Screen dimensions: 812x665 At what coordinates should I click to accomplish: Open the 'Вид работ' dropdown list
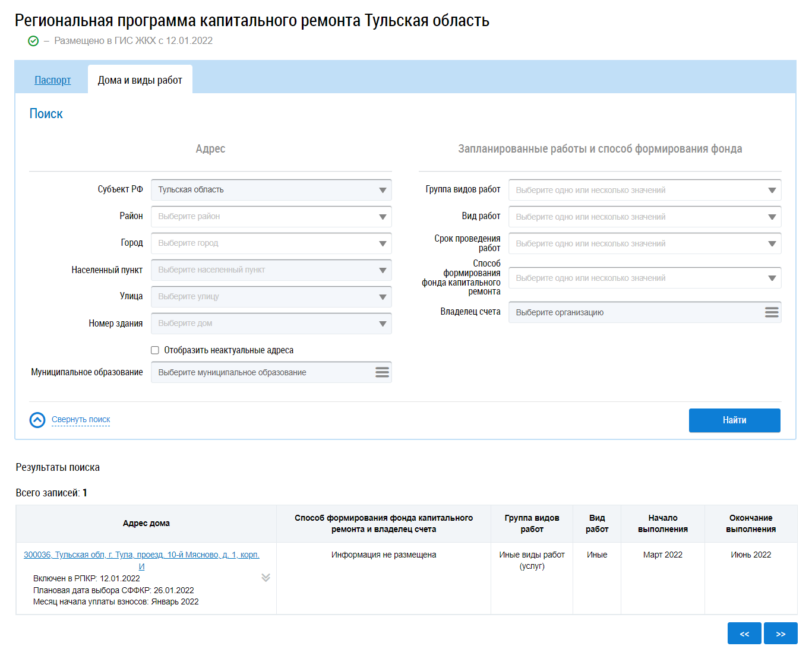[x=644, y=217]
